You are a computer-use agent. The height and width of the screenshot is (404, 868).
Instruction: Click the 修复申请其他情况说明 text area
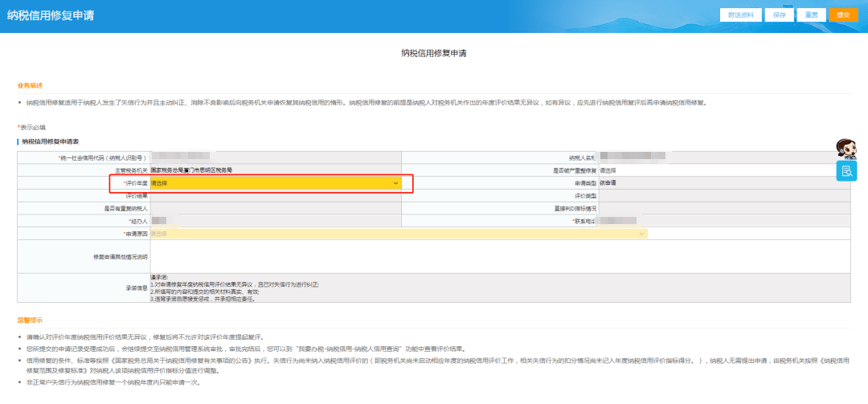click(506, 256)
